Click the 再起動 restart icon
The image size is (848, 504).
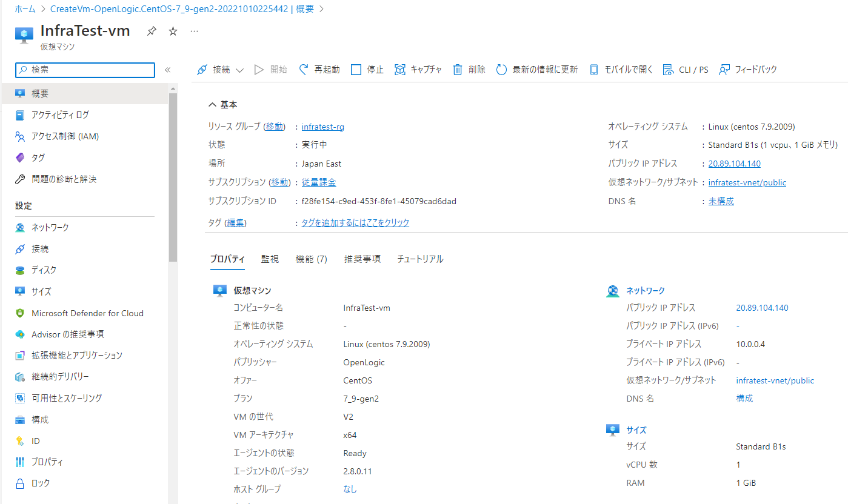point(304,70)
